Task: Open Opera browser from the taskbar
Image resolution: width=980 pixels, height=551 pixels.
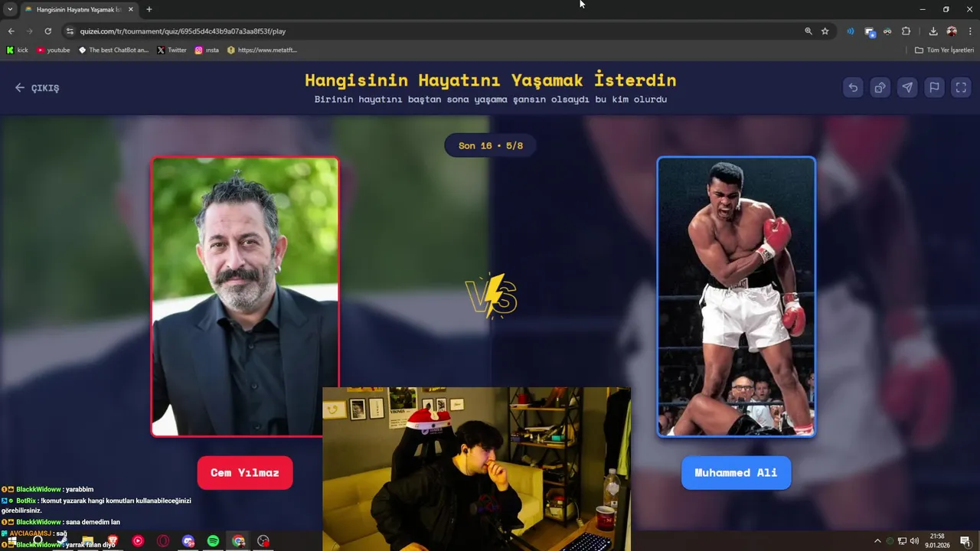Action: pyautogui.click(x=163, y=541)
